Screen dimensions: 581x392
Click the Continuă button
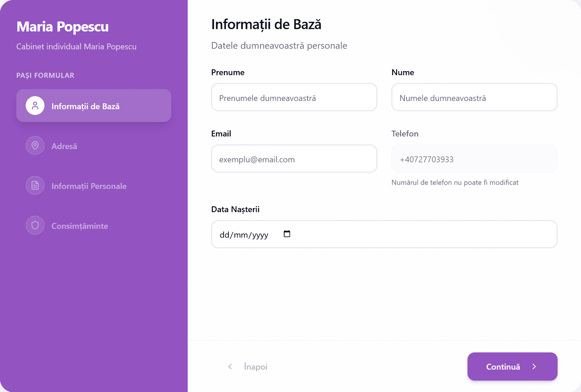tap(512, 367)
